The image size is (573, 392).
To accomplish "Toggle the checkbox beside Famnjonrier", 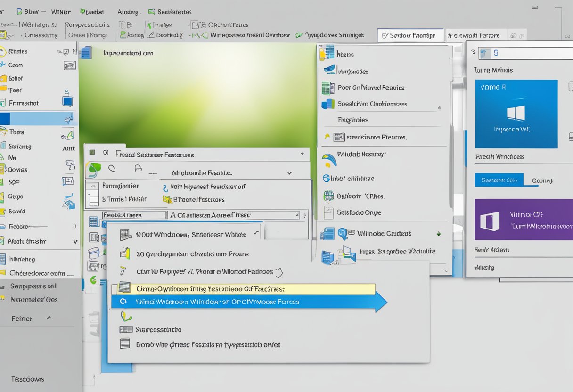I will [x=94, y=186].
